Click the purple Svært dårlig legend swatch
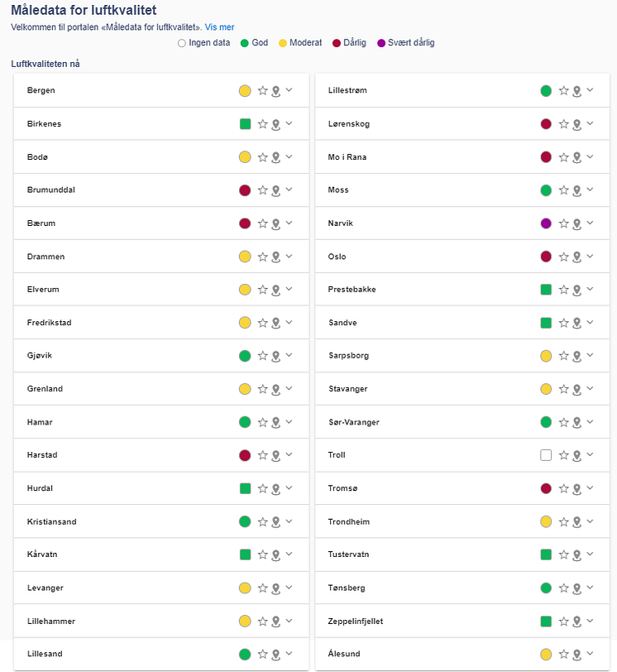 [381, 43]
